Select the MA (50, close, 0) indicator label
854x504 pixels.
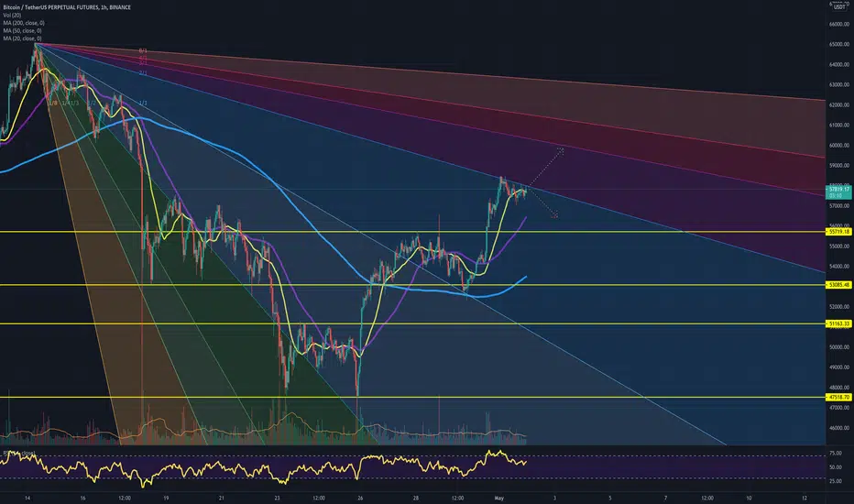tap(22, 31)
